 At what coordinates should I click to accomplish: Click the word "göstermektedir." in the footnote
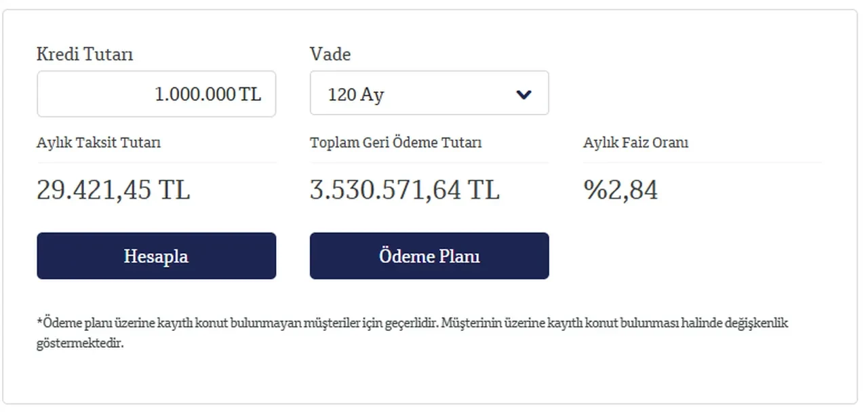point(80,343)
